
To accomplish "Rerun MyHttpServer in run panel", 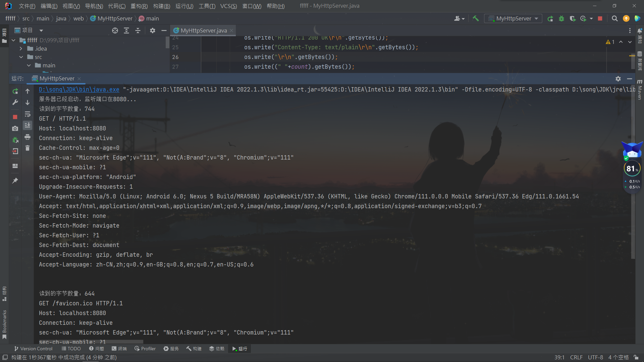I will [x=15, y=91].
